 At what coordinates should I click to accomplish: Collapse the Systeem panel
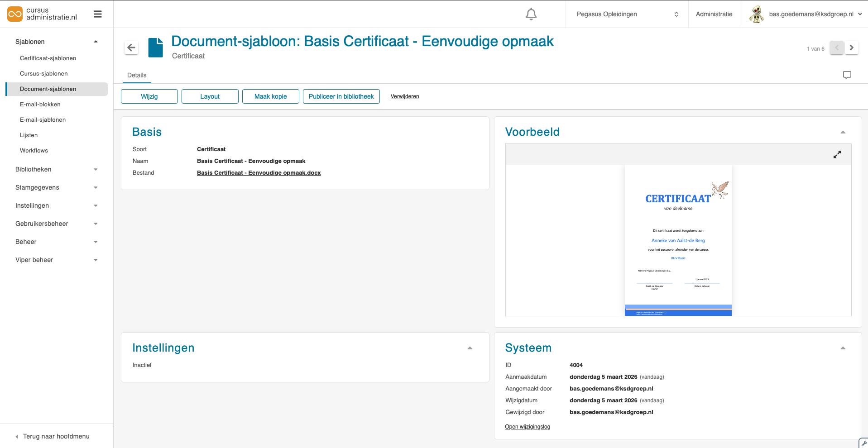click(843, 348)
